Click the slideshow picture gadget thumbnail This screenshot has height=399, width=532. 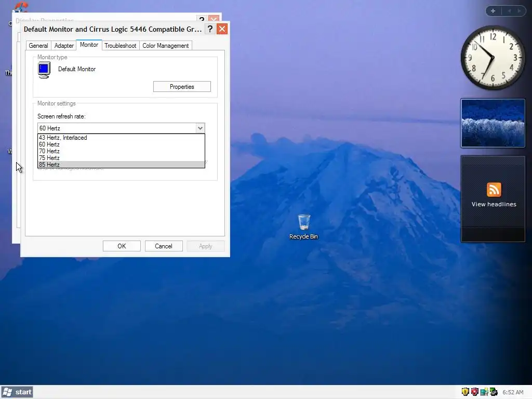click(493, 123)
